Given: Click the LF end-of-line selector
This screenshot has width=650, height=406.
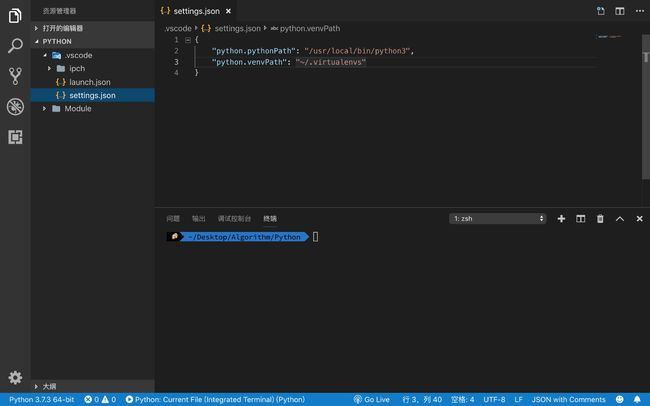Looking at the screenshot, I should coord(519,399).
